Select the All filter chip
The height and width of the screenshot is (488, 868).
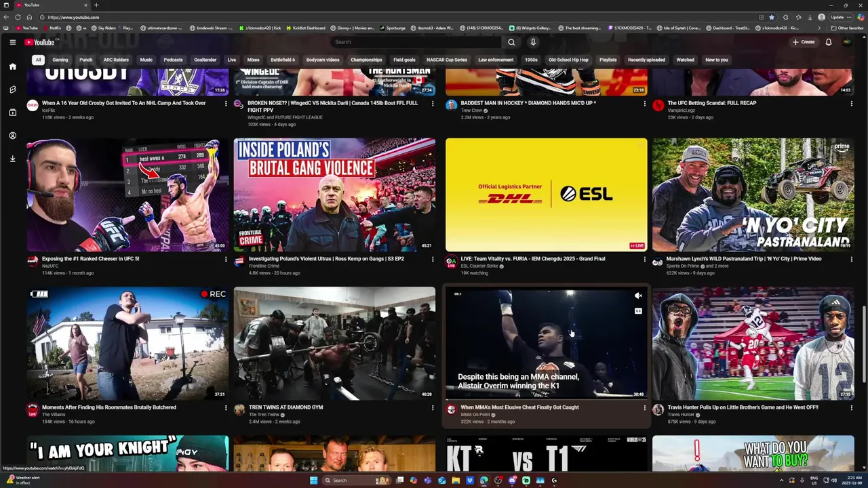point(38,60)
